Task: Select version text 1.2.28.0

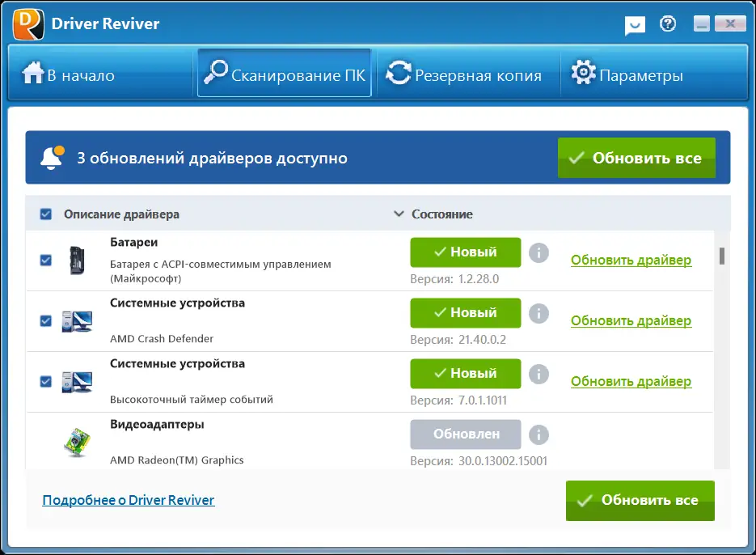Action: [x=479, y=279]
